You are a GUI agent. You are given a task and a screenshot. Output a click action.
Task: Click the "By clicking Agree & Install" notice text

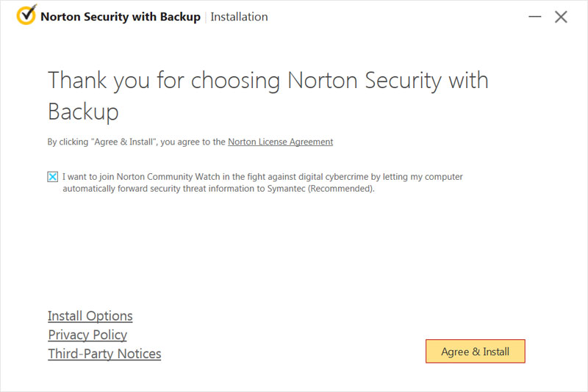pos(103,142)
